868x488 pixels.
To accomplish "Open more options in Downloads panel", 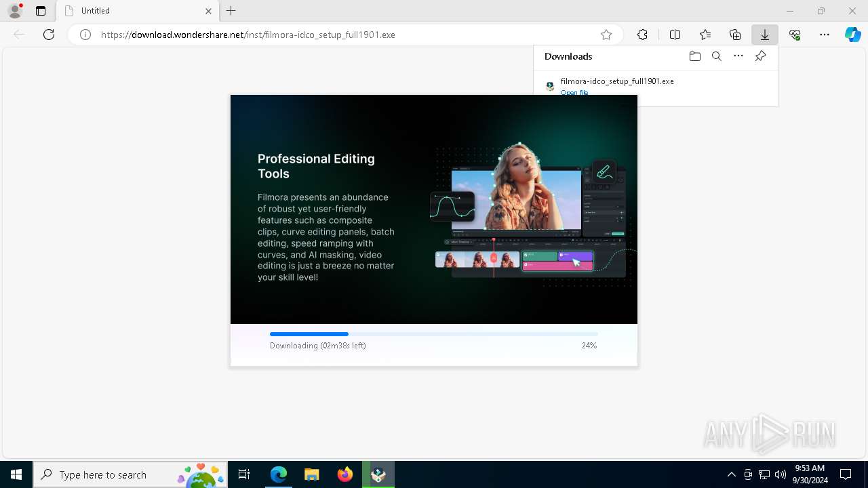I will (738, 56).
